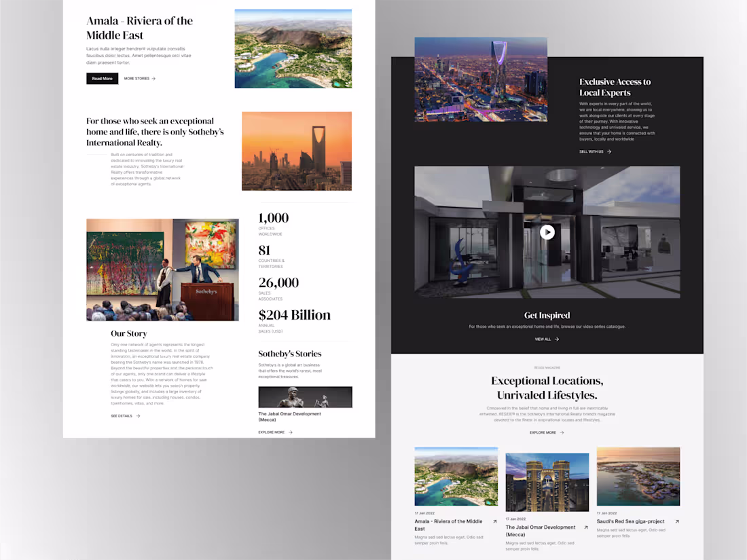Open the Amala aerial coastline image at top

pos(293,49)
